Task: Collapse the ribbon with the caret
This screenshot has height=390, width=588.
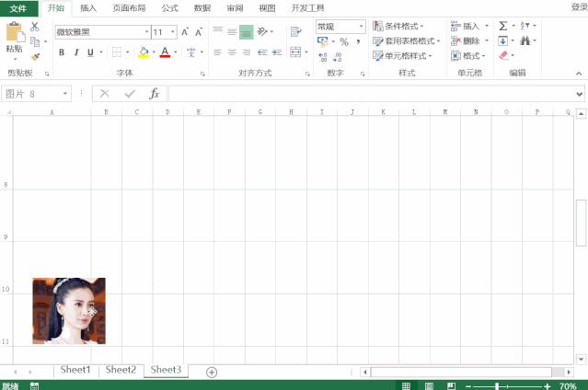Action: click(579, 74)
